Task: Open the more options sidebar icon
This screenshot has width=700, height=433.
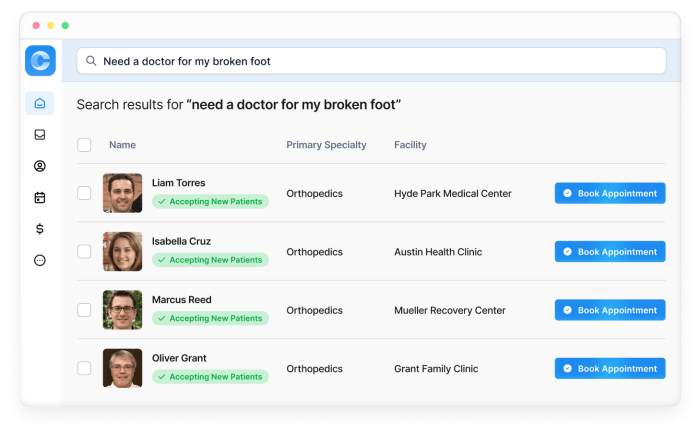Action: (x=40, y=260)
